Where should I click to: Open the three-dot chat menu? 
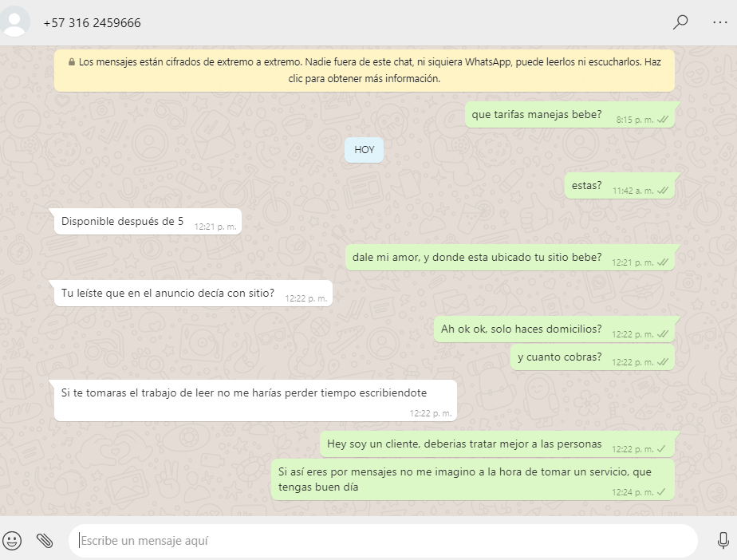click(720, 22)
